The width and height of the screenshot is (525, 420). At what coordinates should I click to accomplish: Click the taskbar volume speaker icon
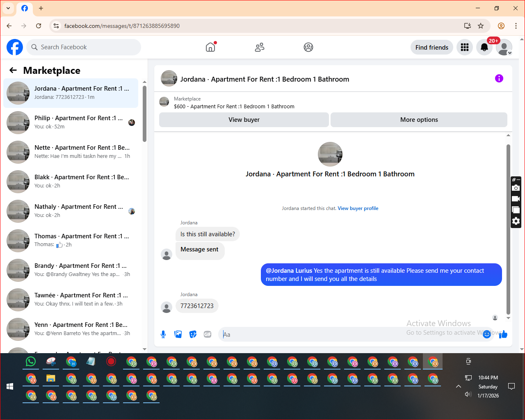point(468,394)
